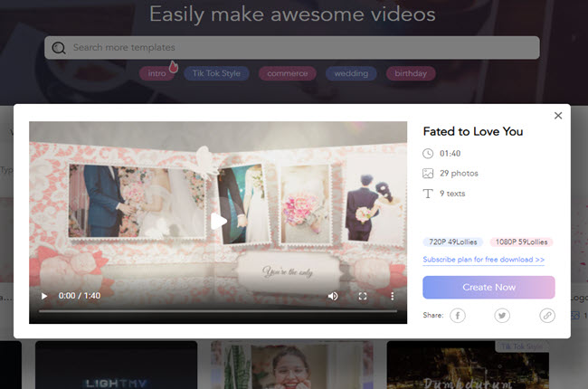588x389 pixels.
Task: Click the search magnifier icon
Action: coord(59,48)
